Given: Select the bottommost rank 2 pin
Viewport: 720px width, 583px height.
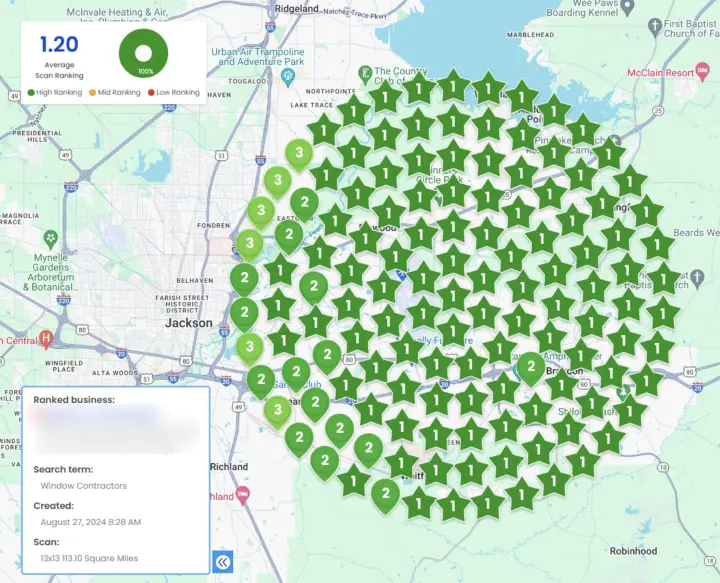Looking at the screenshot, I should click(386, 495).
